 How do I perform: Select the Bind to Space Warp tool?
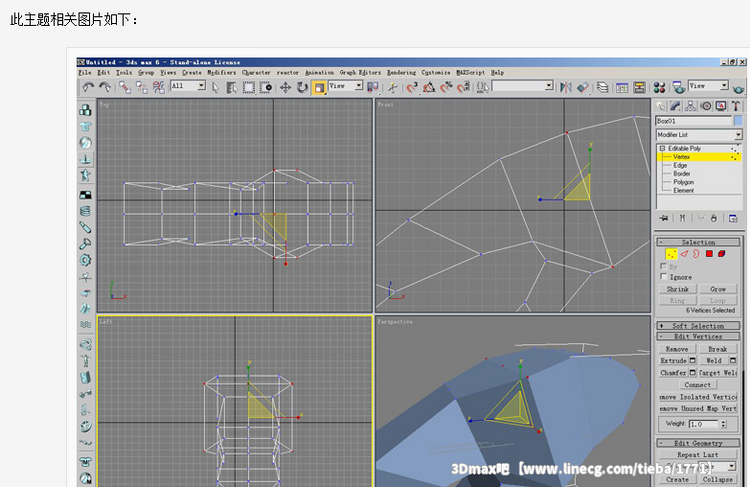[158, 87]
